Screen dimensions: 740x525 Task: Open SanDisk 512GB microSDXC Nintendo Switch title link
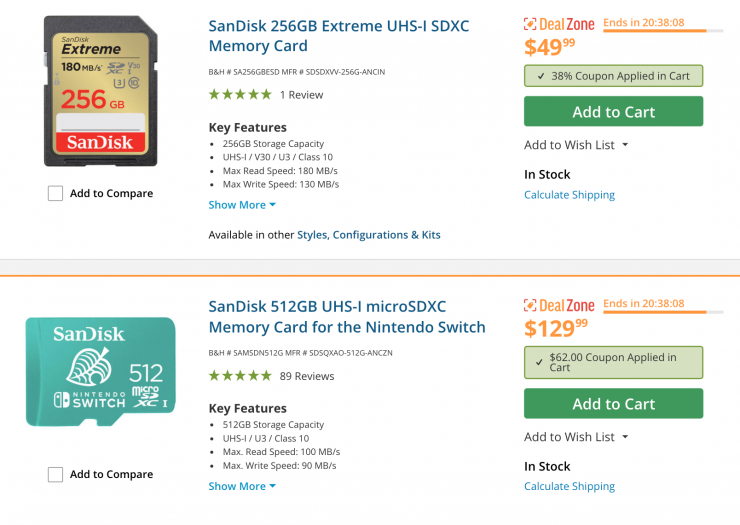click(x=346, y=316)
